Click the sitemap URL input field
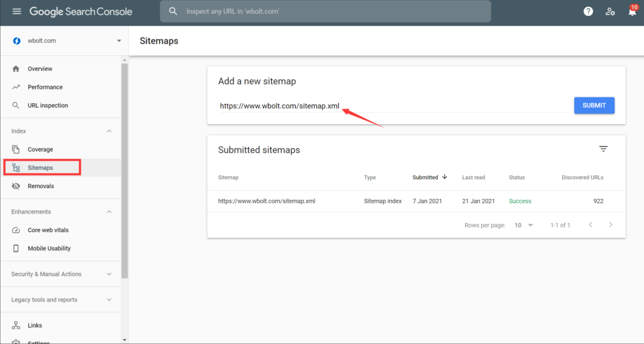 coord(390,106)
